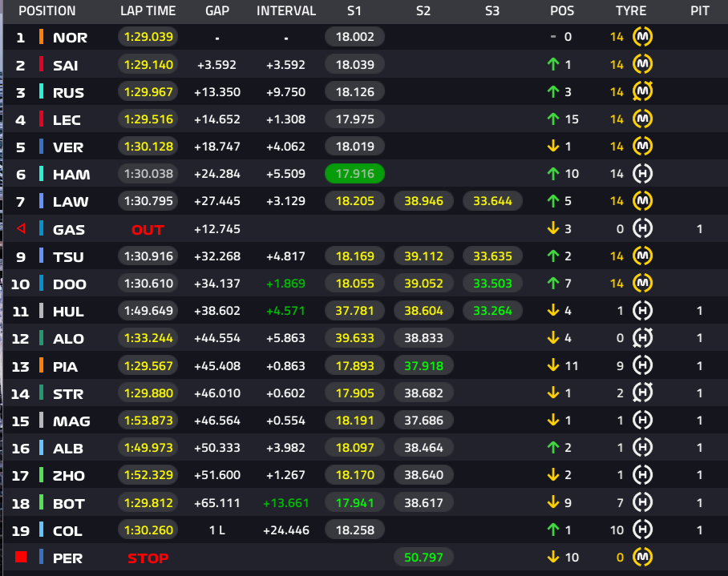Screen dimensions: 728x576
Task: Click the medium tyre icon for VER
Action: tap(642, 146)
